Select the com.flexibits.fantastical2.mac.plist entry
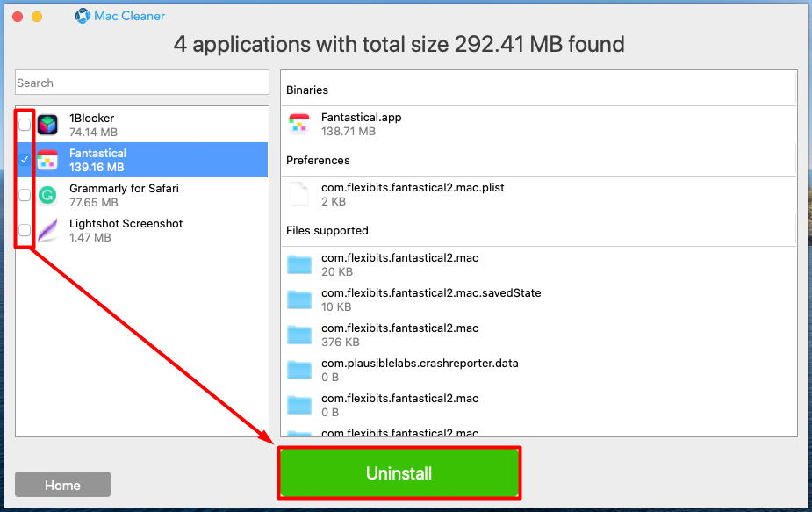This screenshot has width=812, height=512. click(x=539, y=194)
